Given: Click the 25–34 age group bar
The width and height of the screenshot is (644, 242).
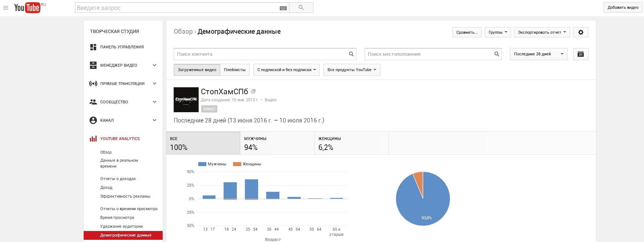Looking at the screenshot, I should [252, 189].
